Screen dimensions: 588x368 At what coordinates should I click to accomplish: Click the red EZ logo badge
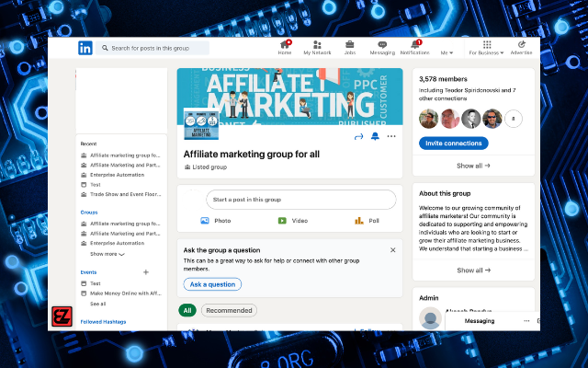[62, 316]
